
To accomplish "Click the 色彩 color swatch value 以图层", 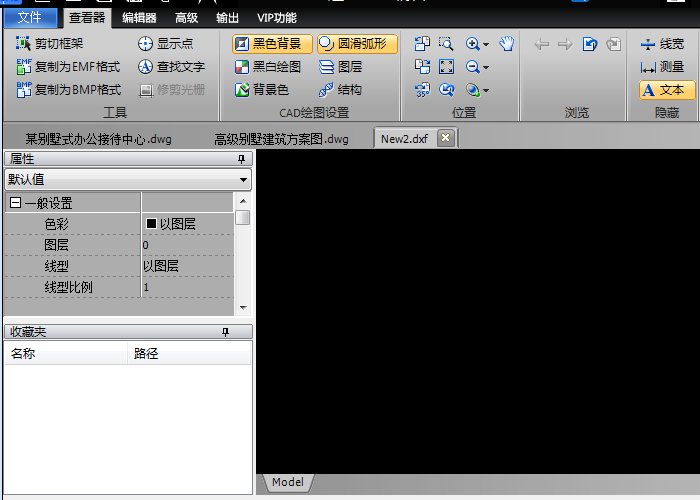I will 188,224.
